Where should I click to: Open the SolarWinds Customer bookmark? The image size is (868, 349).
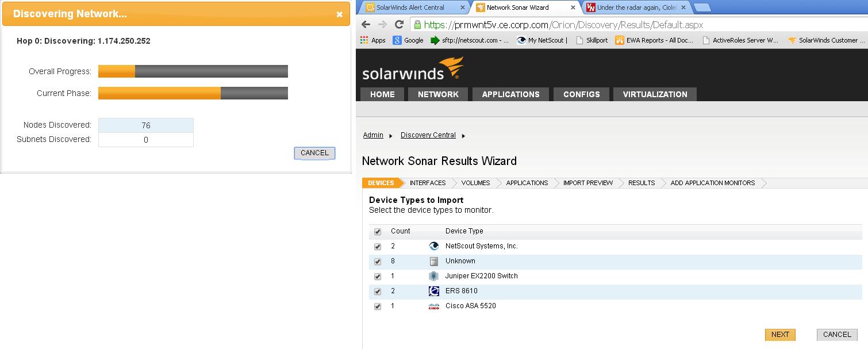click(x=826, y=40)
